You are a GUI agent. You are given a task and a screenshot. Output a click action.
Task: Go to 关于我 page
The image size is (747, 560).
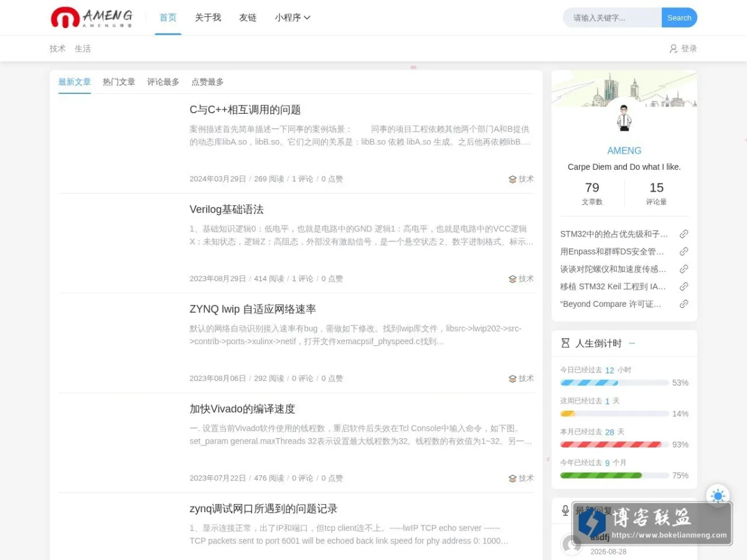[208, 17]
